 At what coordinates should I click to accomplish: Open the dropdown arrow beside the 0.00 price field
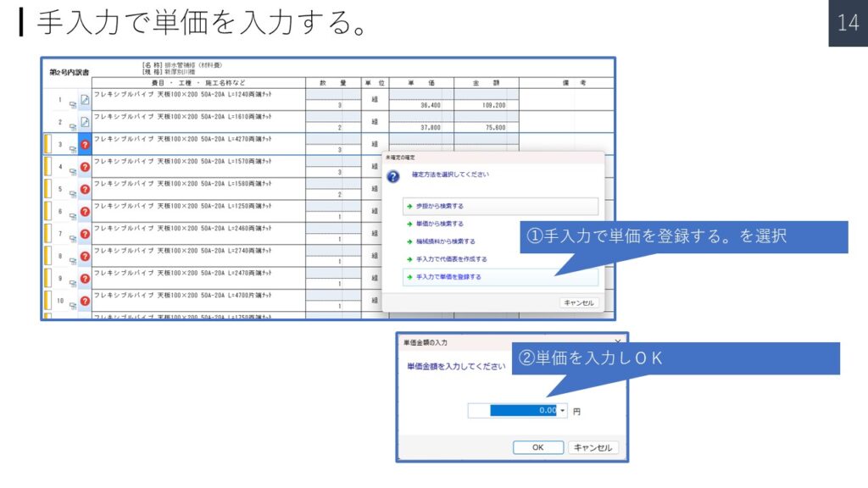click(563, 411)
